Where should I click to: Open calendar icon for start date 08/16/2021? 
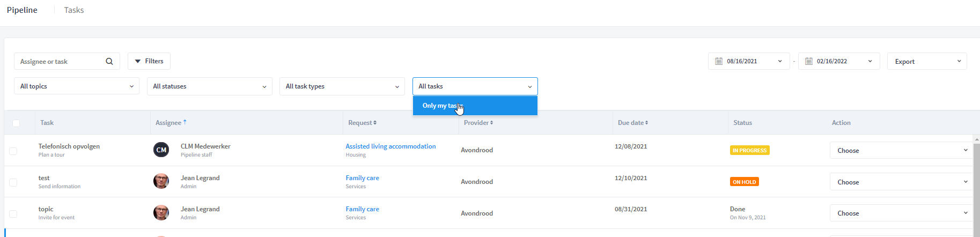[719, 61]
